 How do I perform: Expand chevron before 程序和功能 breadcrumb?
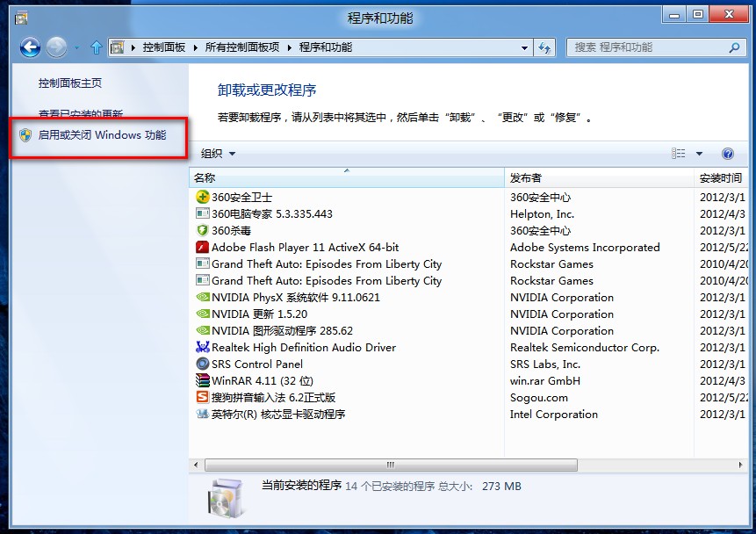(289, 47)
